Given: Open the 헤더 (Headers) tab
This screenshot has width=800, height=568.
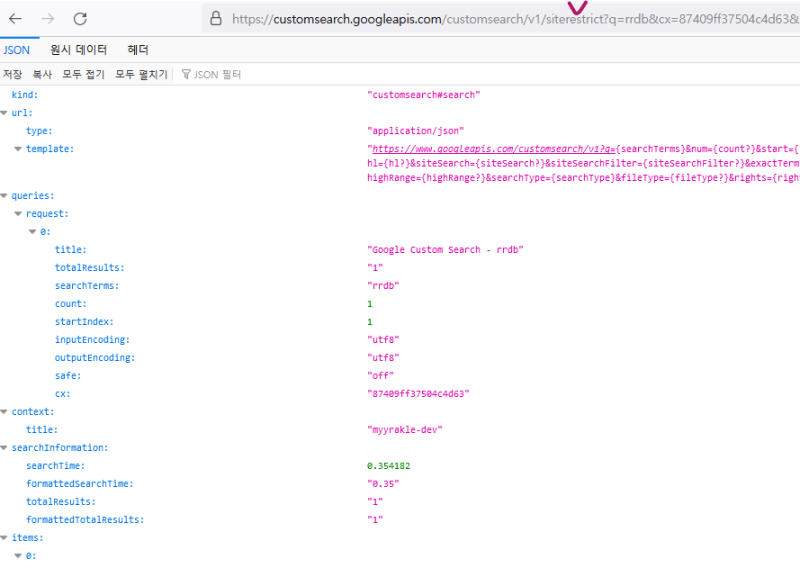Looking at the screenshot, I should click(x=138, y=49).
